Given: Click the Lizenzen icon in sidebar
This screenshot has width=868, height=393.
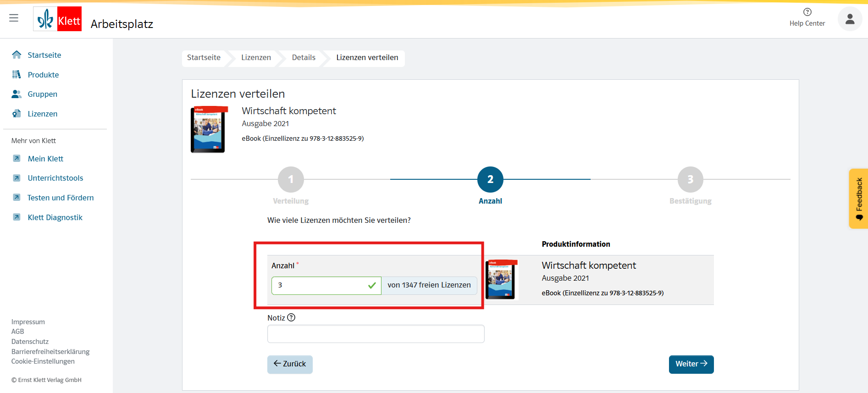Looking at the screenshot, I should click(17, 114).
